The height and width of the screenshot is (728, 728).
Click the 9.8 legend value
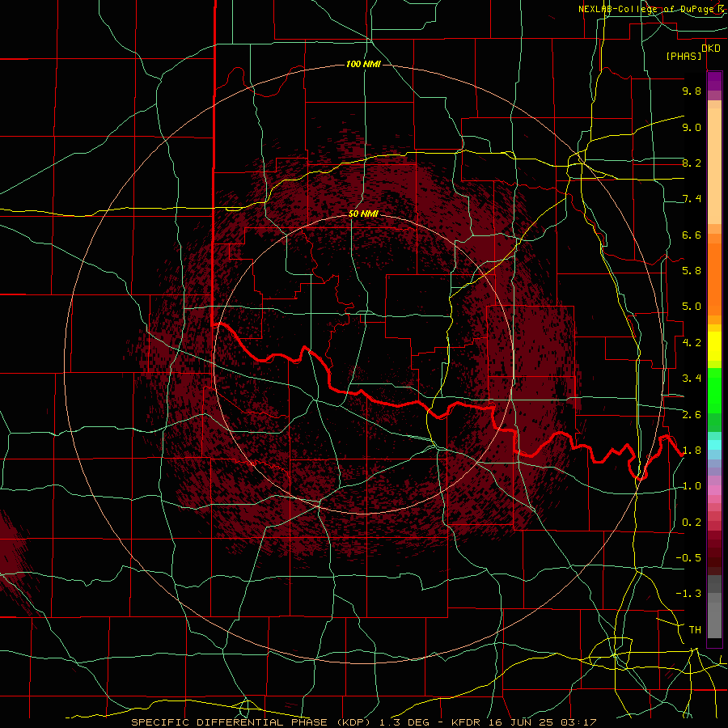[692, 91]
